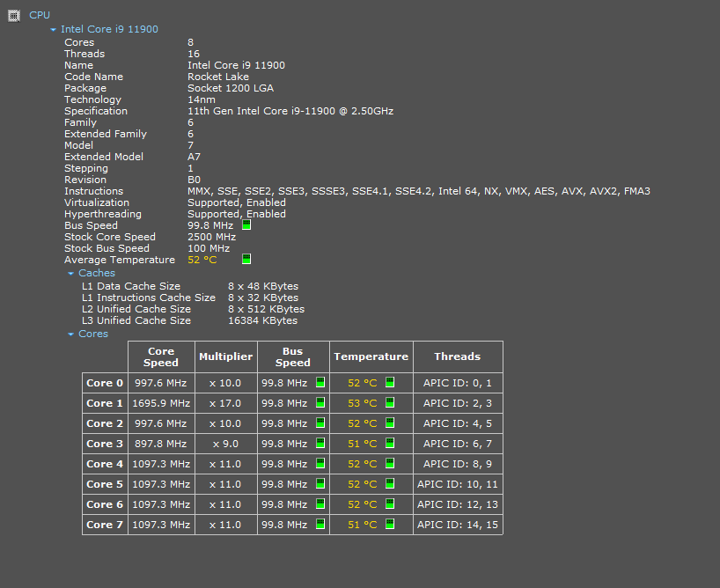The image size is (720, 588).
Task: Click Core 0 temperature graph icon
Action: point(390,382)
